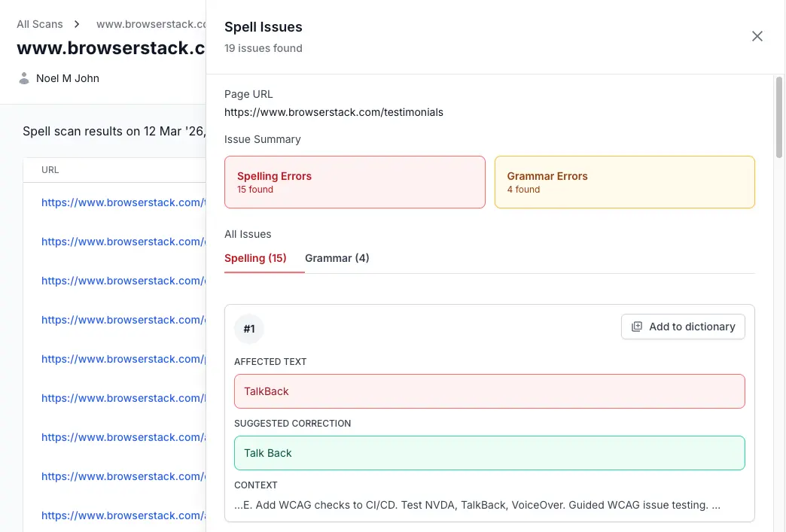Dismiss the Spell Issues panel via the X

pos(757,35)
